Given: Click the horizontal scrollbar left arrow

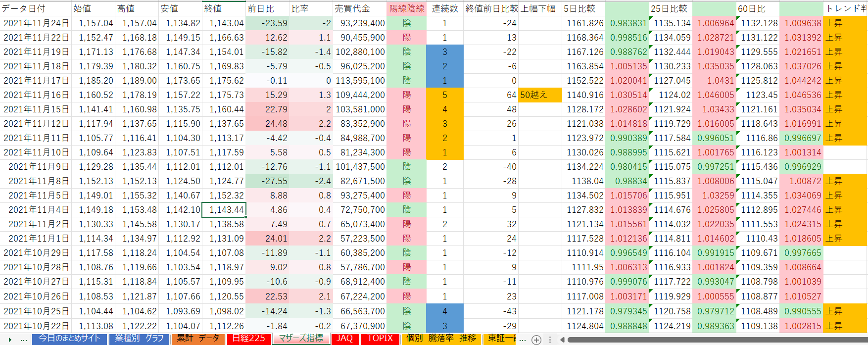Looking at the screenshot, I should (x=562, y=340).
